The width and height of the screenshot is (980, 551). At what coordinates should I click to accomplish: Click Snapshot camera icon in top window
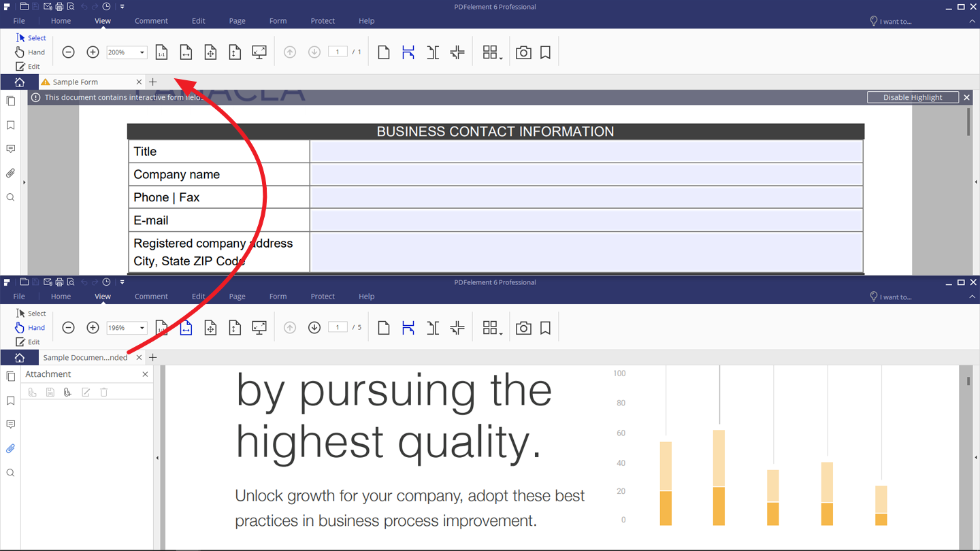pos(523,52)
